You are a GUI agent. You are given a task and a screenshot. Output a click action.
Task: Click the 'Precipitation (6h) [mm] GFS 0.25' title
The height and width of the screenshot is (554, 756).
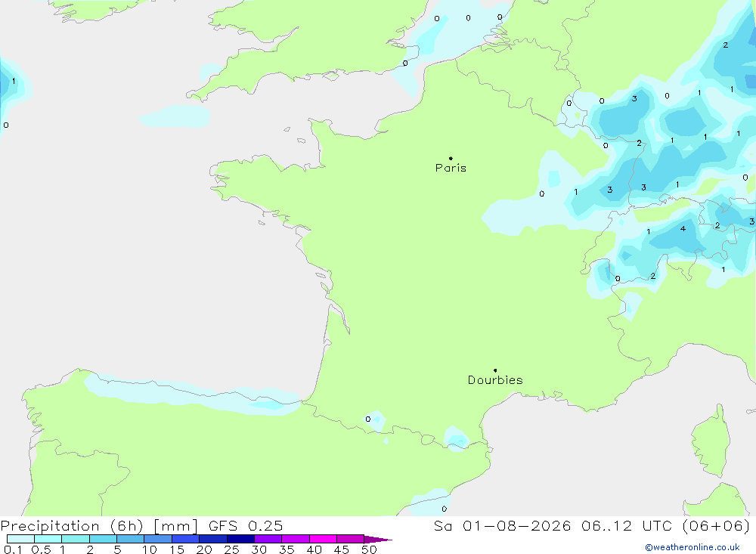tap(142, 525)
